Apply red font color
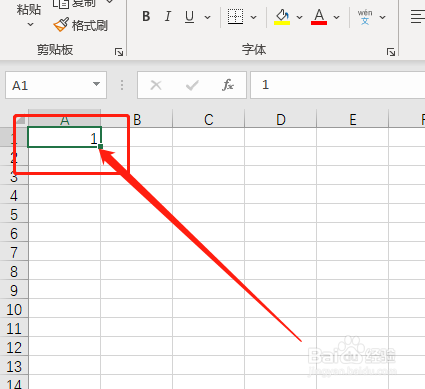 [319, 17]
